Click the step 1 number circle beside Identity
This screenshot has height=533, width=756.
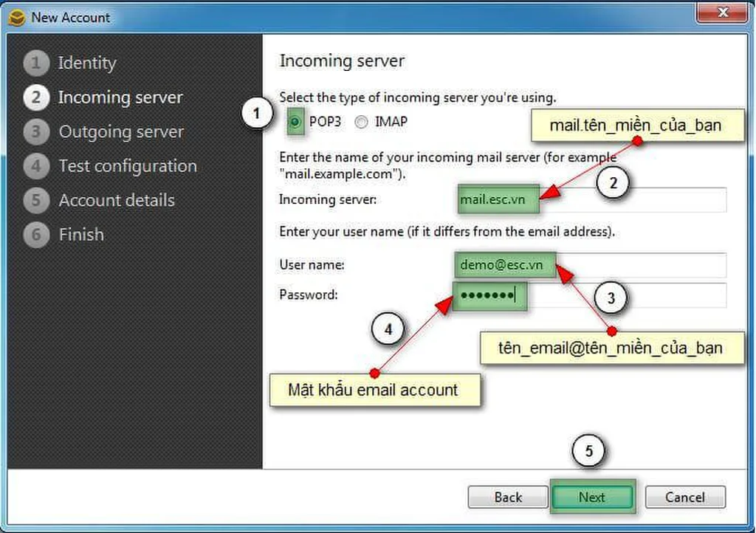coord(36,63)
